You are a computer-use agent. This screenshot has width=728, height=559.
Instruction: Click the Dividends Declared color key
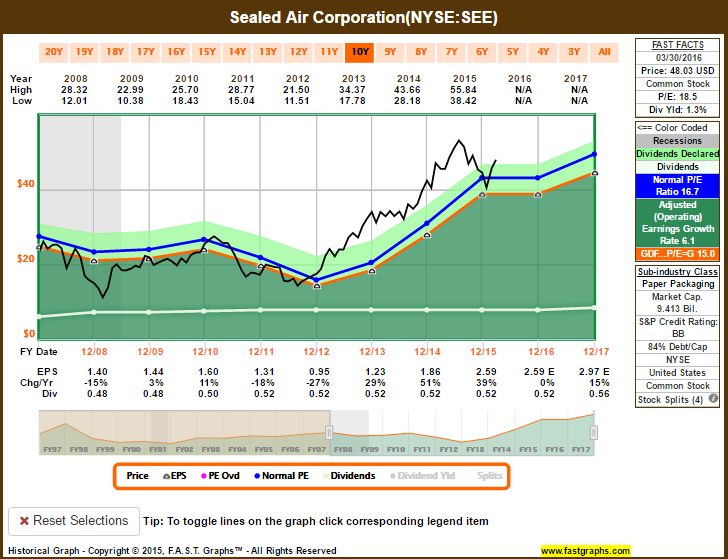(x=677, y=154)
